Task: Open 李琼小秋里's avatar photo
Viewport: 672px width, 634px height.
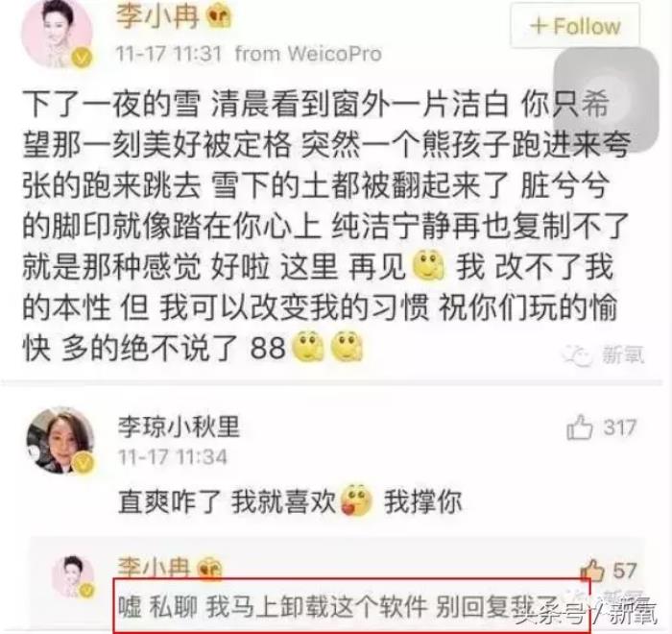Action: click(x=60, y=441)
